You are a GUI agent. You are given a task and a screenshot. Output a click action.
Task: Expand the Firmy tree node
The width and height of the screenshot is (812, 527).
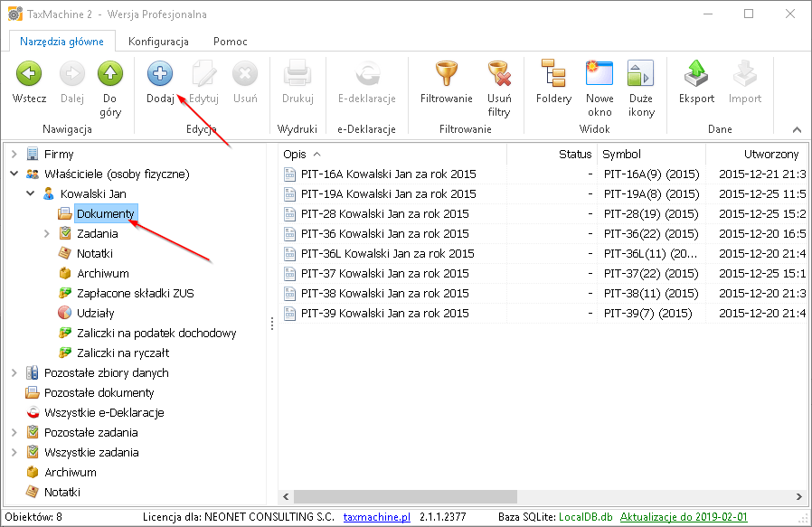[x=14, y=155]
